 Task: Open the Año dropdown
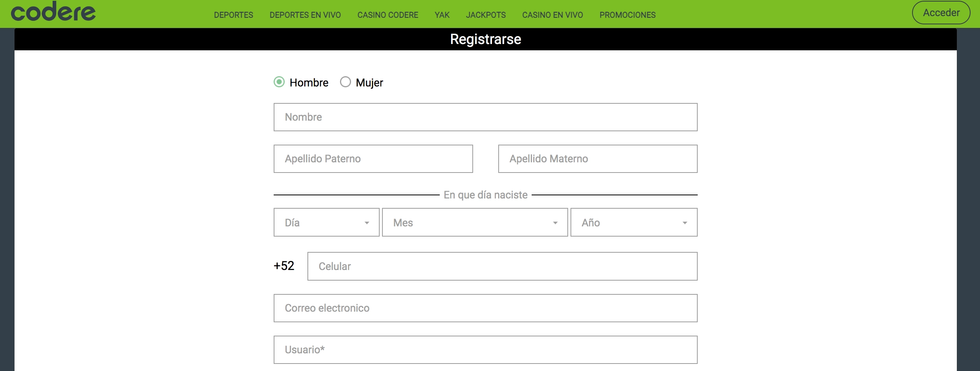tap(634, 222)
